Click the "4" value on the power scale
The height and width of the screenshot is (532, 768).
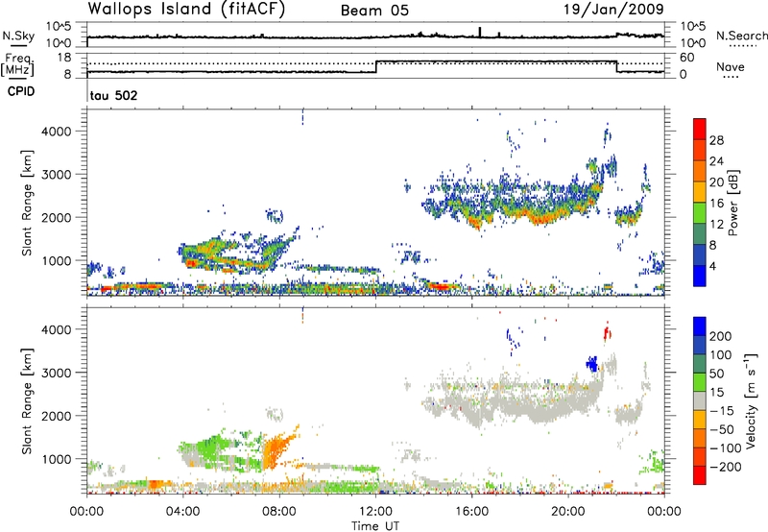[x=713, y=266]
